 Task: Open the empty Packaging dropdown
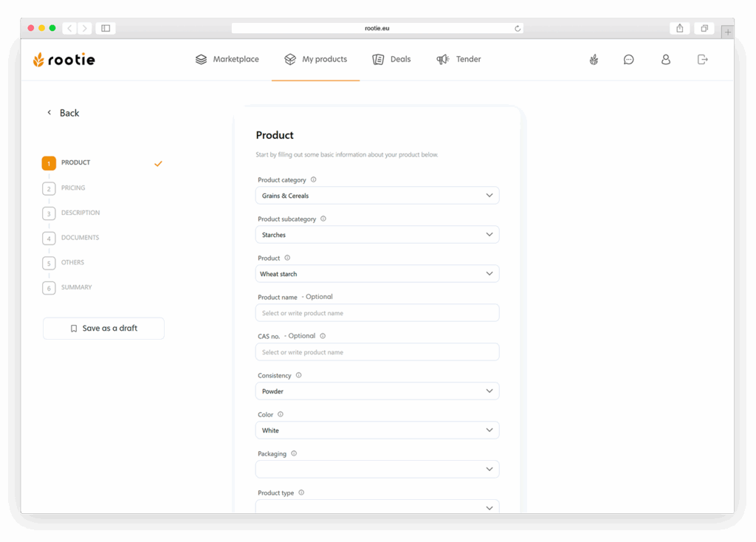[x=377, y=469]
